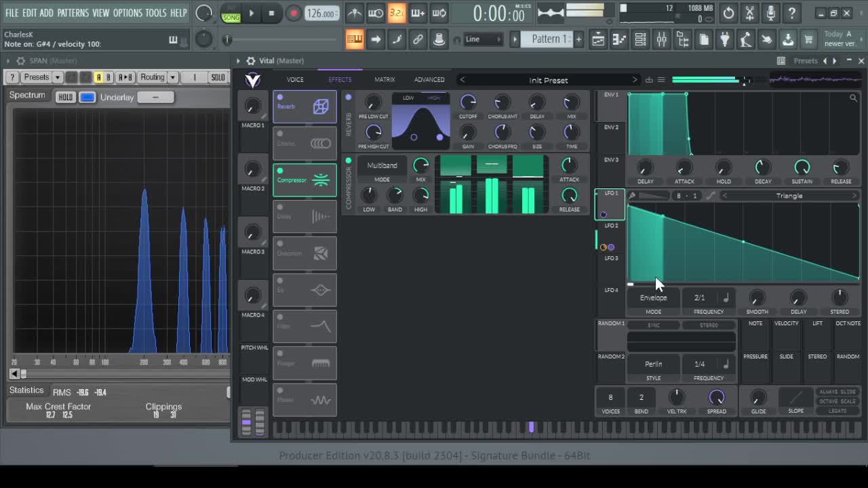Click SPAN spectrum blue color swatch
This screenshot has width=868, height=488.
[87, 98]
